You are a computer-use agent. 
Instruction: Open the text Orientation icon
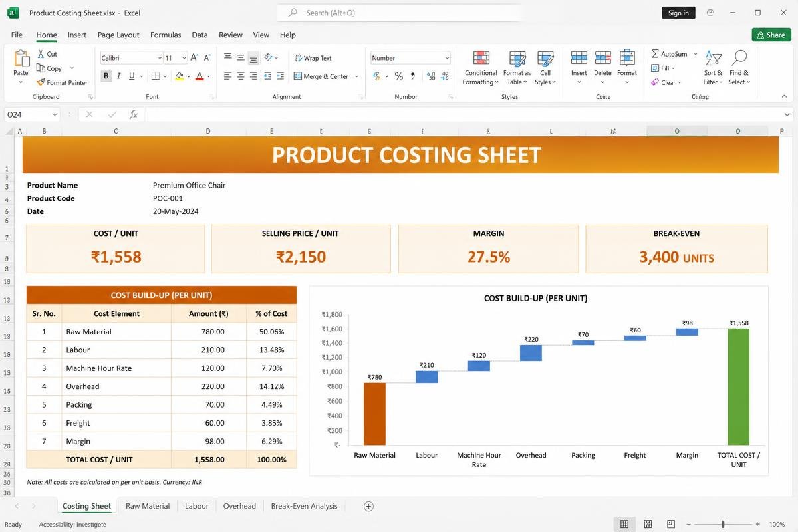(x=268, y=58)
